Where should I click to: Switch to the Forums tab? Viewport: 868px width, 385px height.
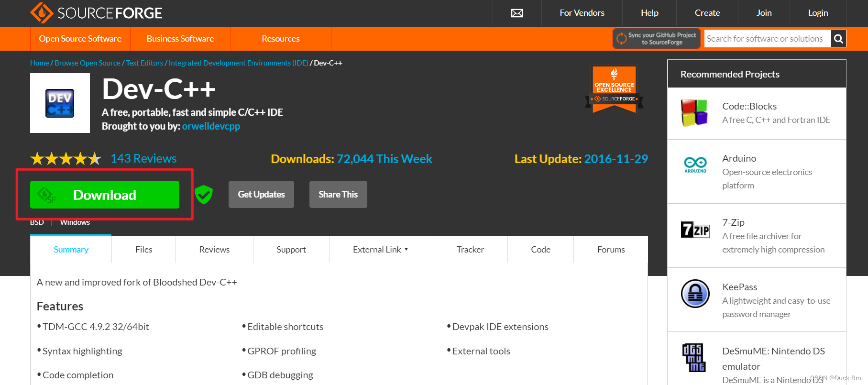coord(611,250)
